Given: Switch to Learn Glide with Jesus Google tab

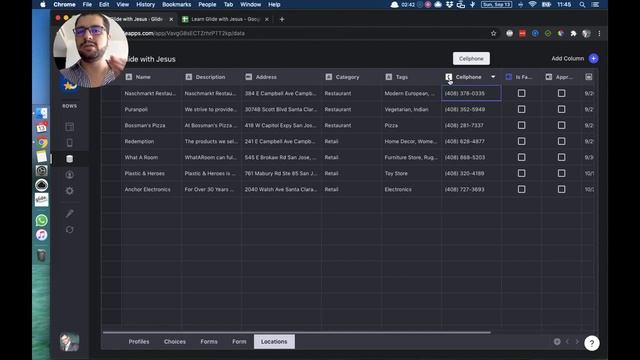Looking at the screenshot, I should tap(225, 19).
